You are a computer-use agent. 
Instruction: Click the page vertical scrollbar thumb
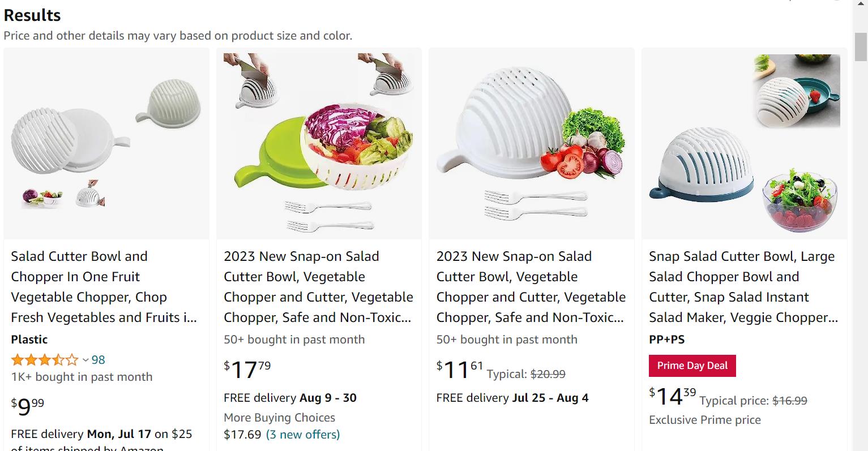[x=861, y=46]
